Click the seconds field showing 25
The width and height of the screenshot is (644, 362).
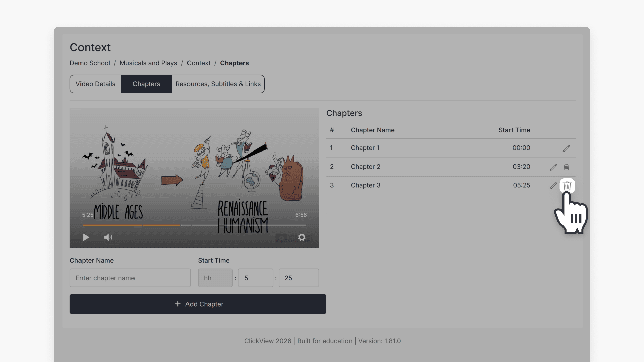click(298, 278)
